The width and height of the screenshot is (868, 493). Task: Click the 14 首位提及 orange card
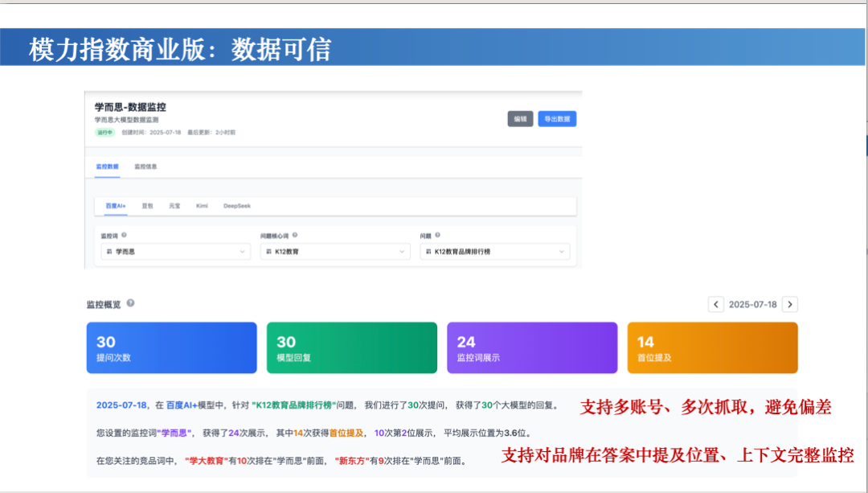point(712,348)
